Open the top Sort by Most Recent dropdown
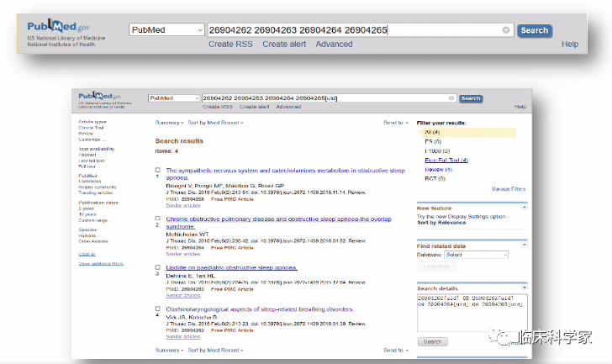612x364 pixels. click(215, 123)
